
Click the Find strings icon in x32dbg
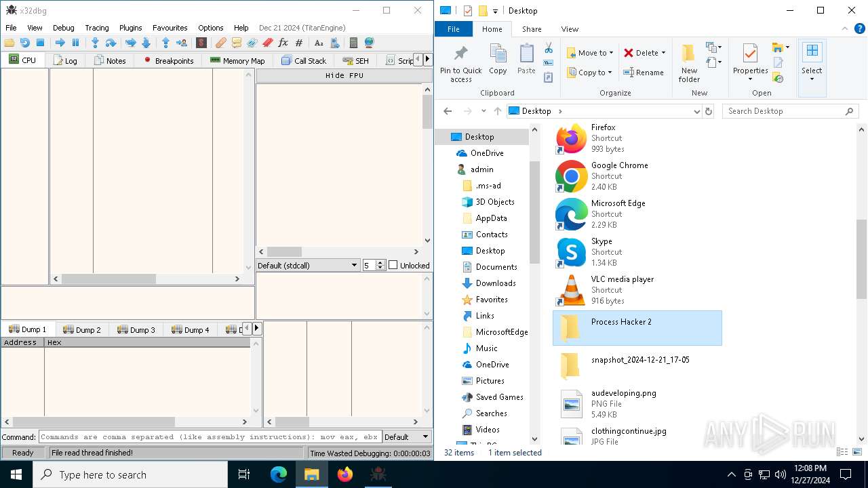(x=319, y=43)
